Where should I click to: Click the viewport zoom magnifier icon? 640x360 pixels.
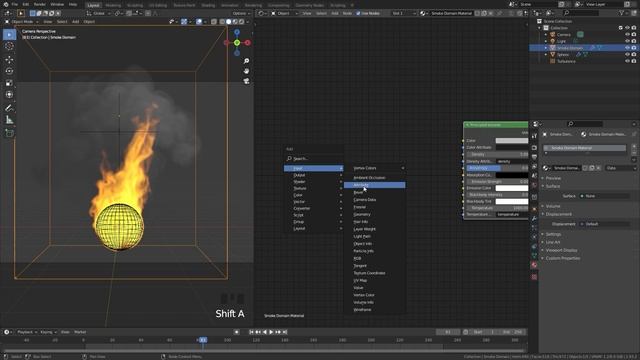[246, 61]
